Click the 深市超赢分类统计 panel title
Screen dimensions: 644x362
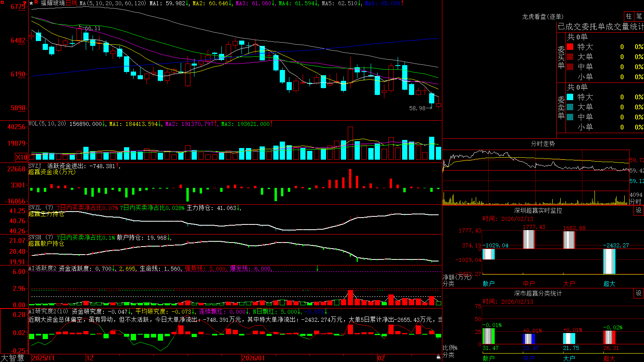tap(538, 293)
